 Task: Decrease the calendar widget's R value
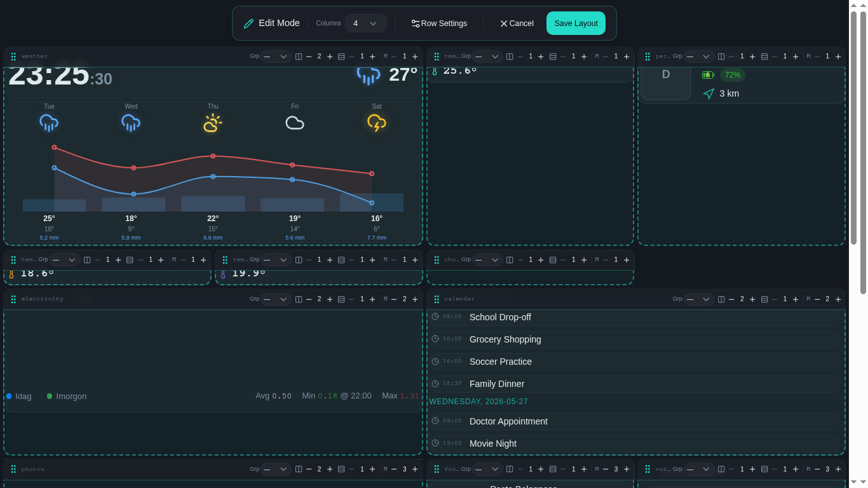(x=817, y=299)
